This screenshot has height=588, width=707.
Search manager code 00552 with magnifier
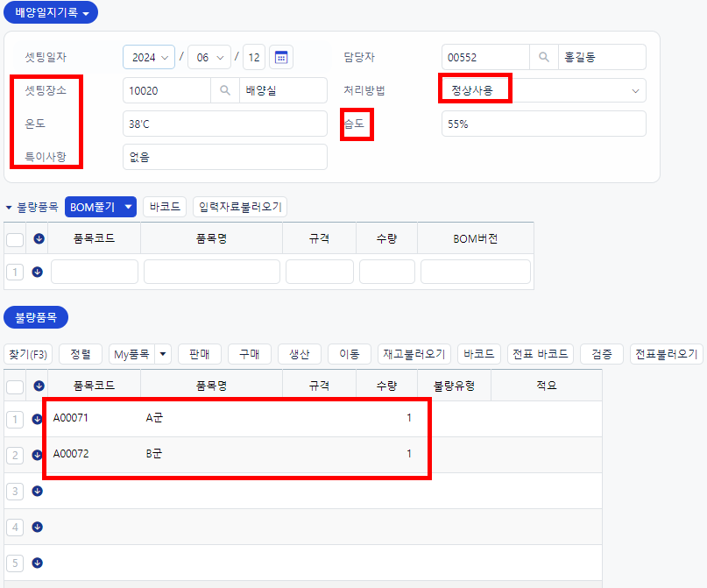pyautogui.click(x=544, y=57)
